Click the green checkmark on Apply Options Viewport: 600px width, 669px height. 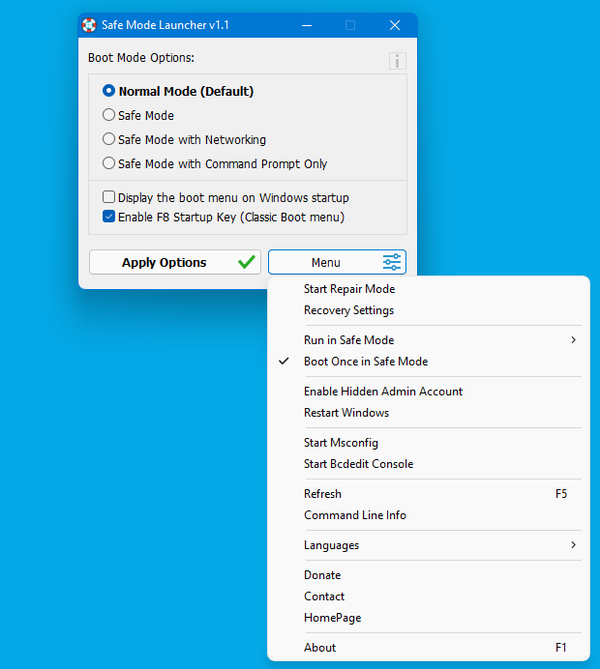pos(246,263)
